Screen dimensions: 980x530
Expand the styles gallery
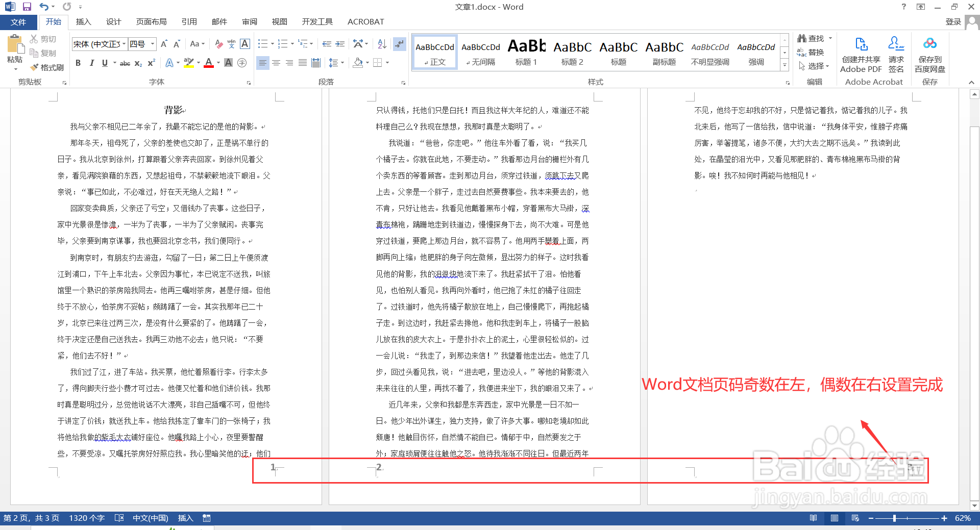tap(785, 65)
